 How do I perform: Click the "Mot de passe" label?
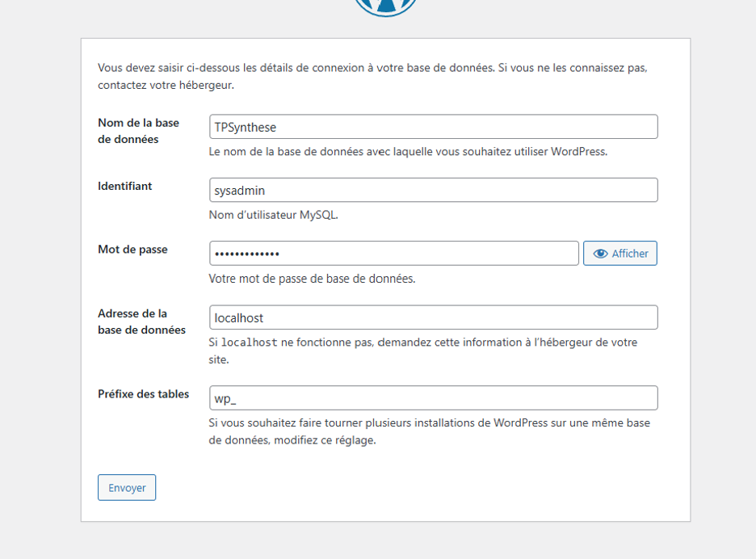coord(132,250)
